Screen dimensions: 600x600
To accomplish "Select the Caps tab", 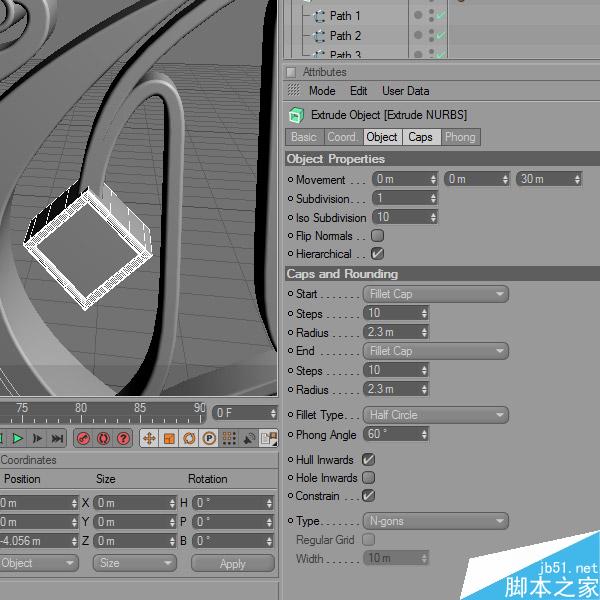I will pos(421,137).
